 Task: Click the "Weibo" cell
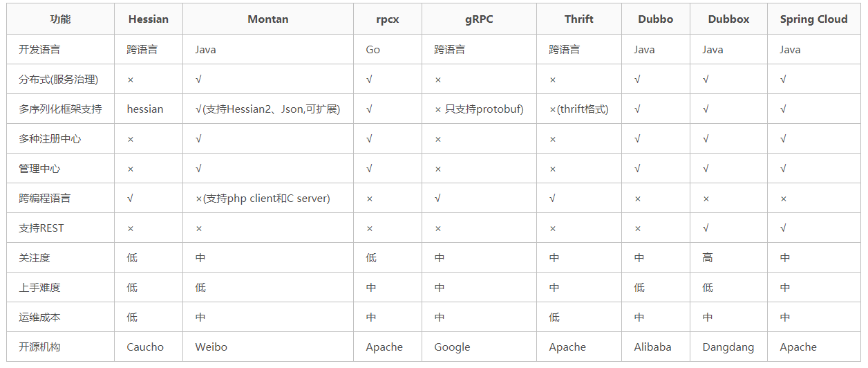click(211, 347)
